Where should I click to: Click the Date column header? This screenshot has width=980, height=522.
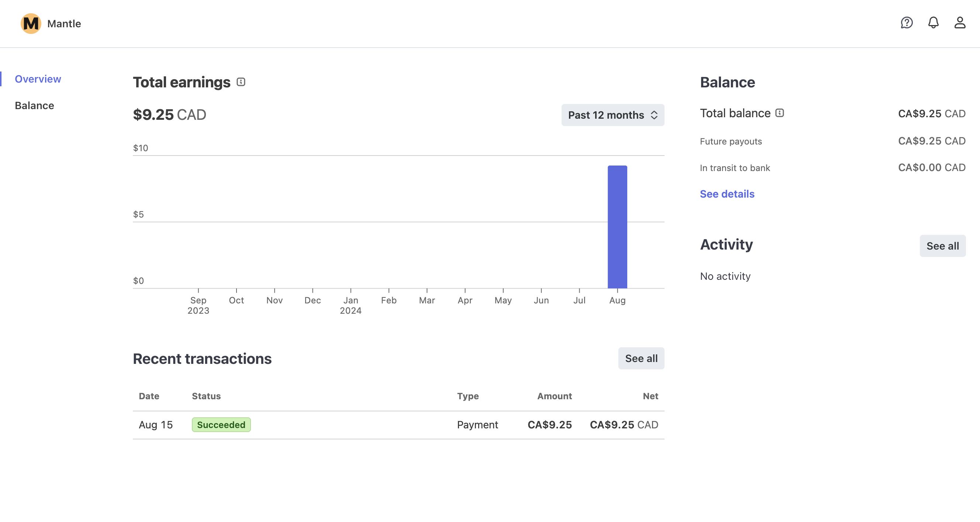149,396
